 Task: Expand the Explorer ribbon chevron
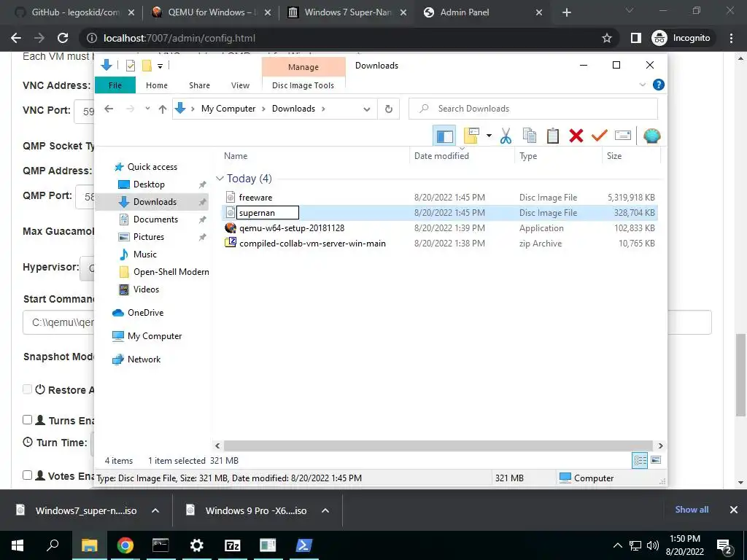pos(642,85)
